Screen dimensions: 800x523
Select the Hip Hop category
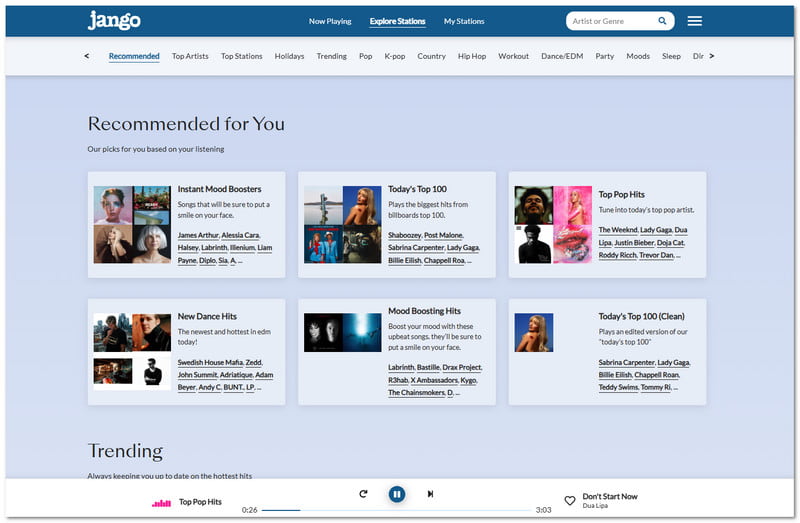tap(472, 56)
